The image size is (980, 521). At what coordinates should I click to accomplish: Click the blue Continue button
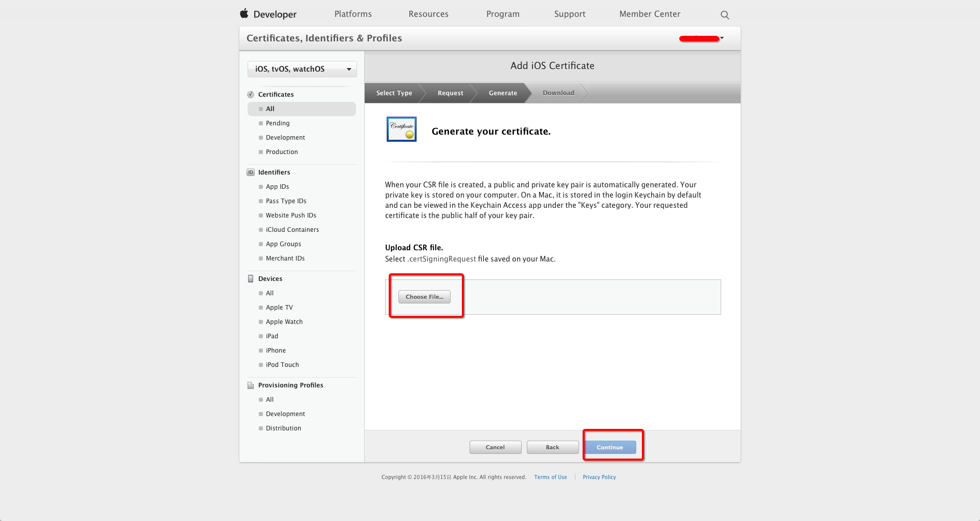tap(610, 447)
